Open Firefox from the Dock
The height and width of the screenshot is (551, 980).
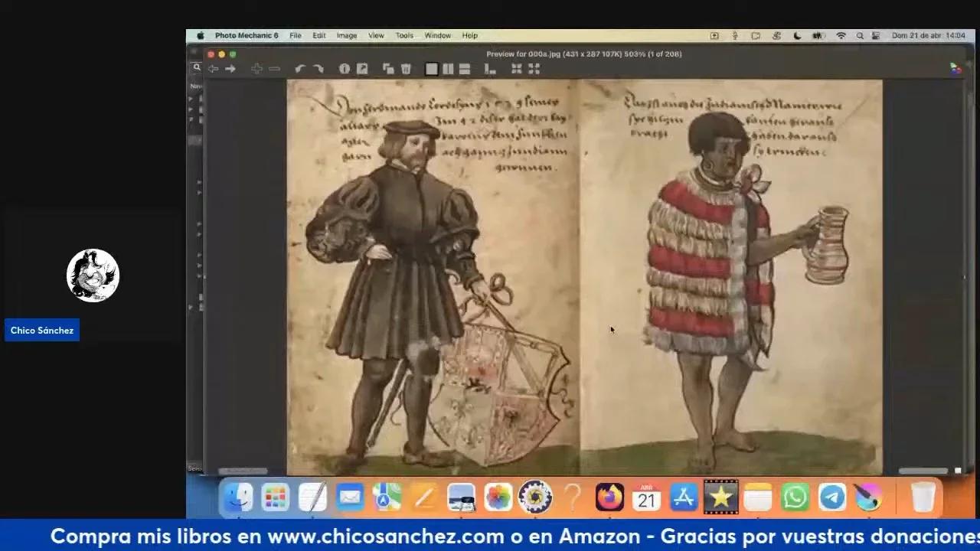point(610,497)
